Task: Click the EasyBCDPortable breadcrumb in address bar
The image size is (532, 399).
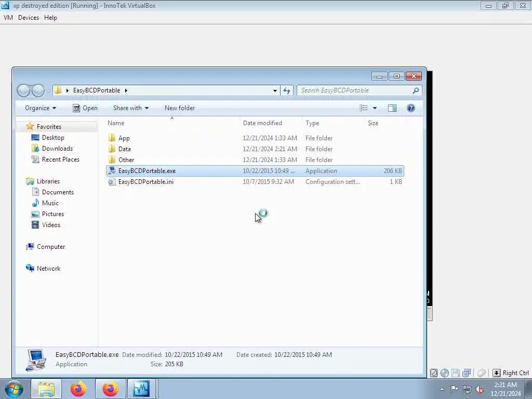Action: coord(96,90)
